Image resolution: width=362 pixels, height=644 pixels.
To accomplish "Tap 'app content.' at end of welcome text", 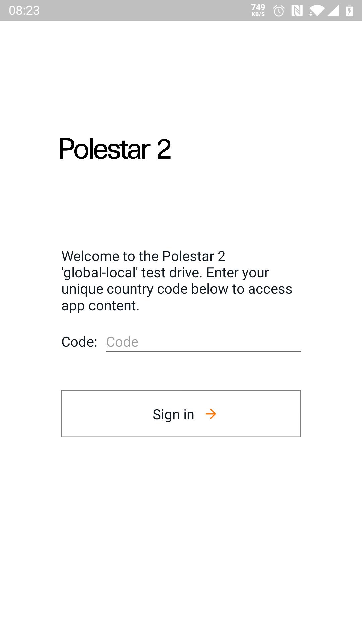I will pyautogui.click(x=100, y=306).
